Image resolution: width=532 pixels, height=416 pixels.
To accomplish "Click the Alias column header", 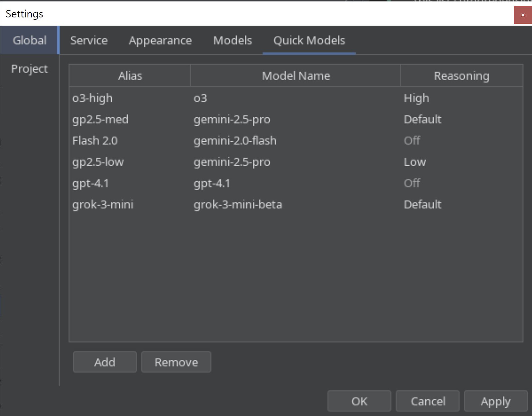I will point(130,76).
